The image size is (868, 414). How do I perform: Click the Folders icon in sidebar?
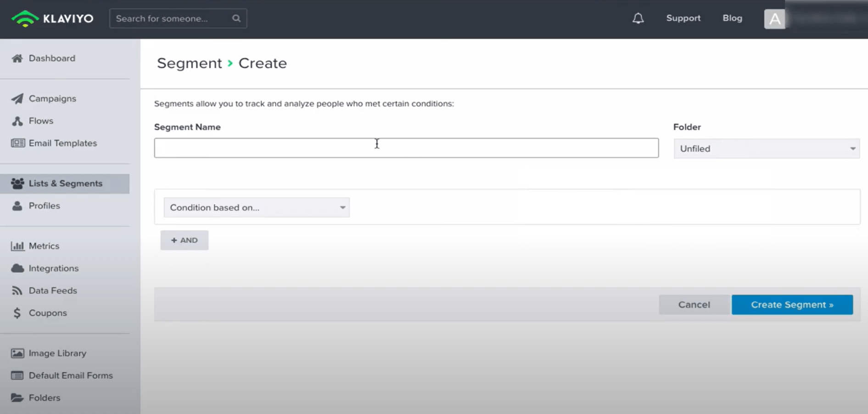tap(17, 398)
